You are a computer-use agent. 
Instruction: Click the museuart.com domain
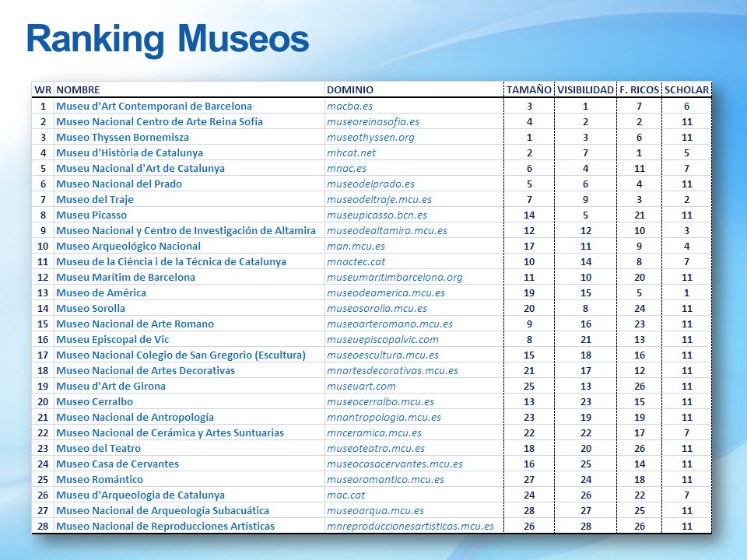(x=361, y=387)
